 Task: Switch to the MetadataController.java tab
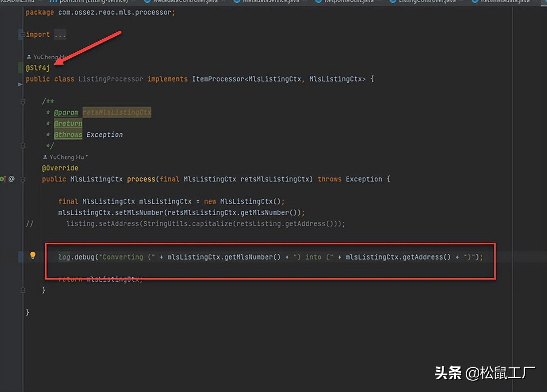pyautogui.click(x=185, y=1)
